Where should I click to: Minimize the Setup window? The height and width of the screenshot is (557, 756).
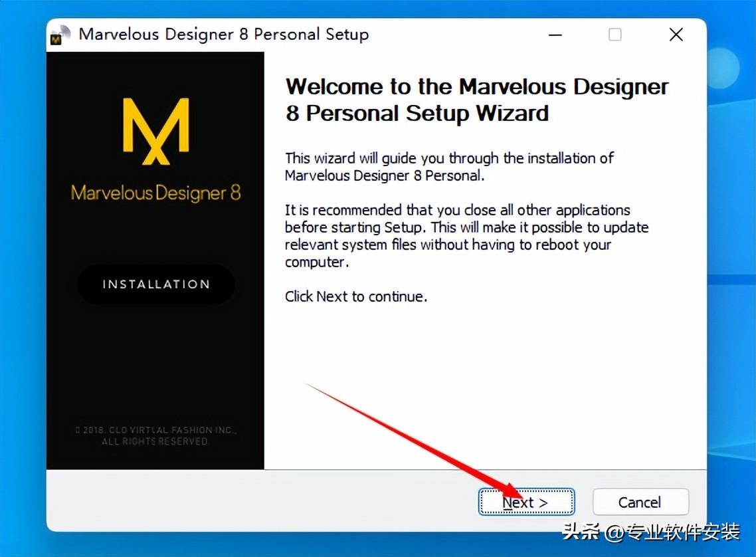point(555,35)
